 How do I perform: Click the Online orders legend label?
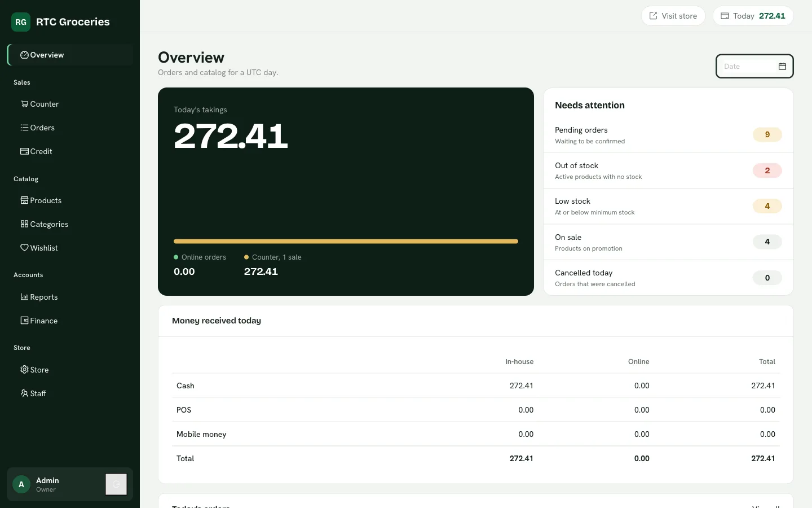click(204, 257)
